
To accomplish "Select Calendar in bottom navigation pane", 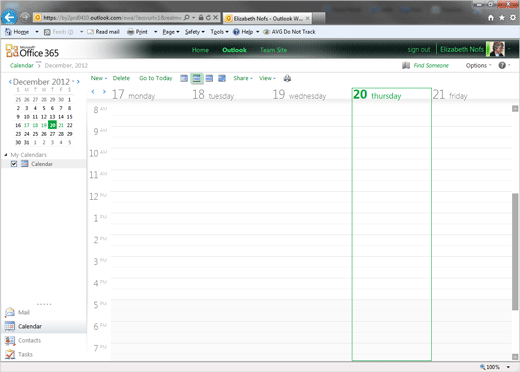I will (43, 326).
